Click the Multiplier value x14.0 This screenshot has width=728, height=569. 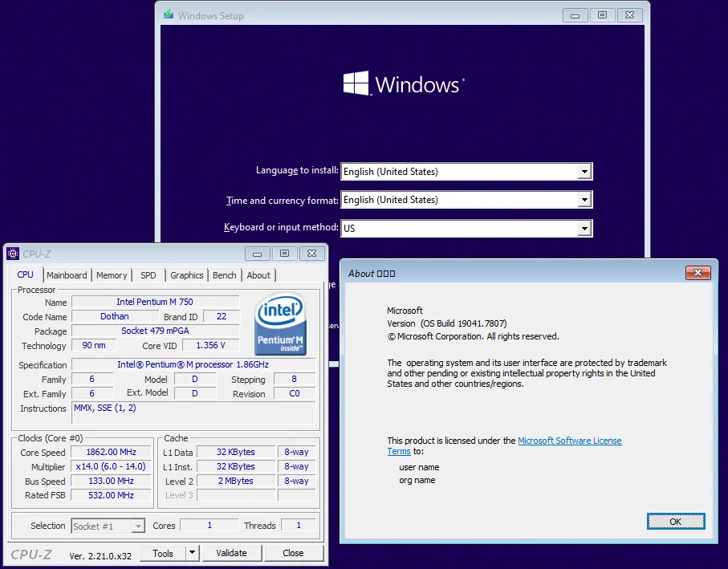coord(111,466)
